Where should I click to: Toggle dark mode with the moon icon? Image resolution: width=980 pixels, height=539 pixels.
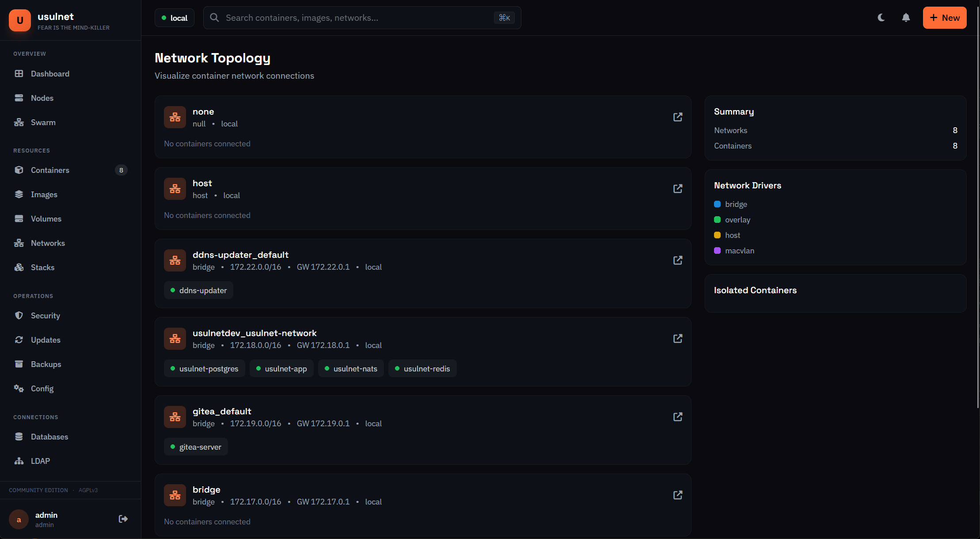click(881, 18)
